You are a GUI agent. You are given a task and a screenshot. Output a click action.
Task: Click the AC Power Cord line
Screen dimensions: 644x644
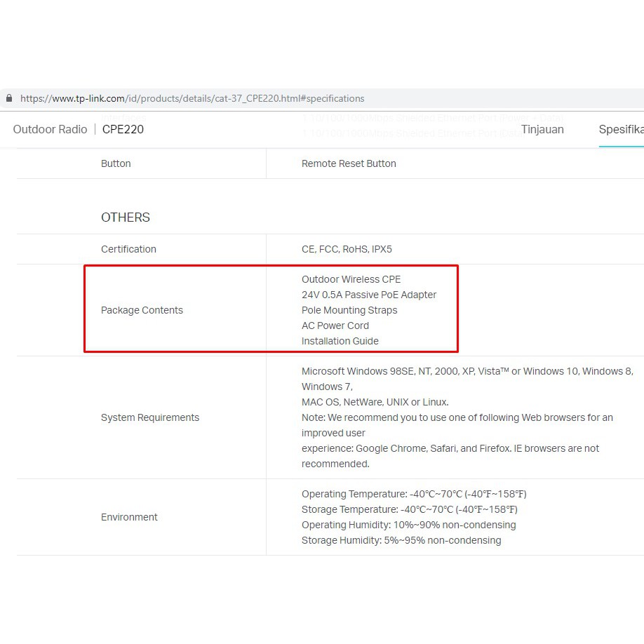click(x=335, y=326)
